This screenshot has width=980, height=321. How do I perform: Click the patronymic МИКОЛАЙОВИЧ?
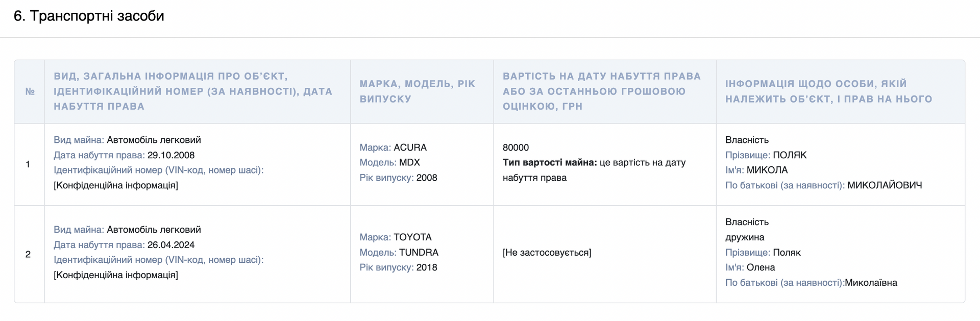click(x=885, y=185)
